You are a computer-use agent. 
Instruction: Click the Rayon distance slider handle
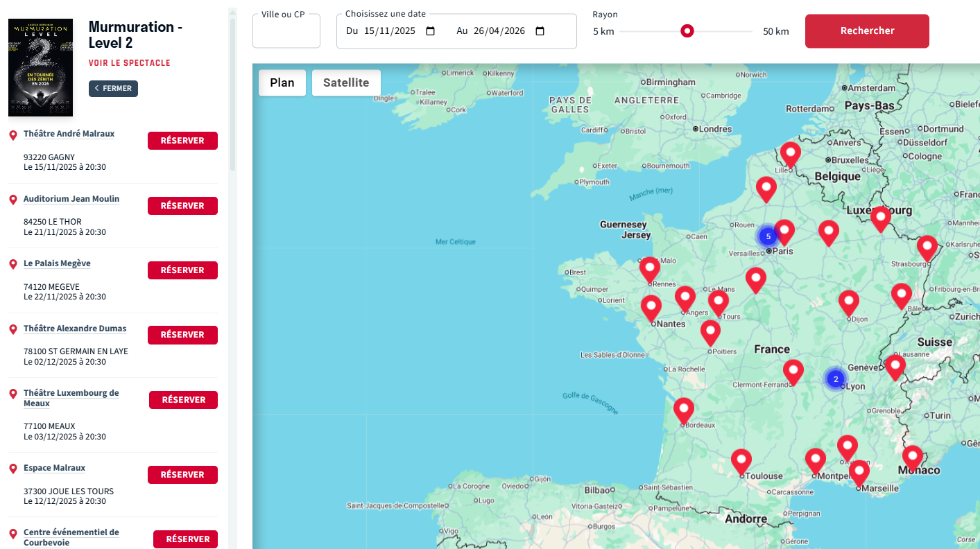pos(687,31)
